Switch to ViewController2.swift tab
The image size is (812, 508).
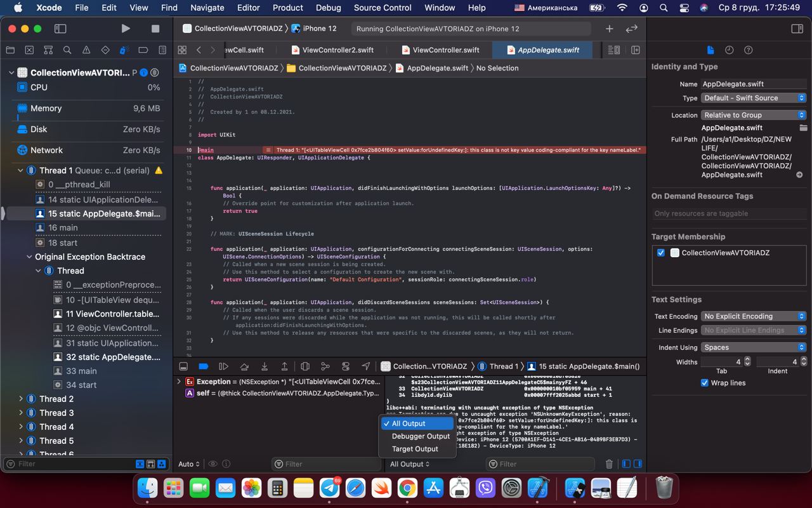pos(332,50)
